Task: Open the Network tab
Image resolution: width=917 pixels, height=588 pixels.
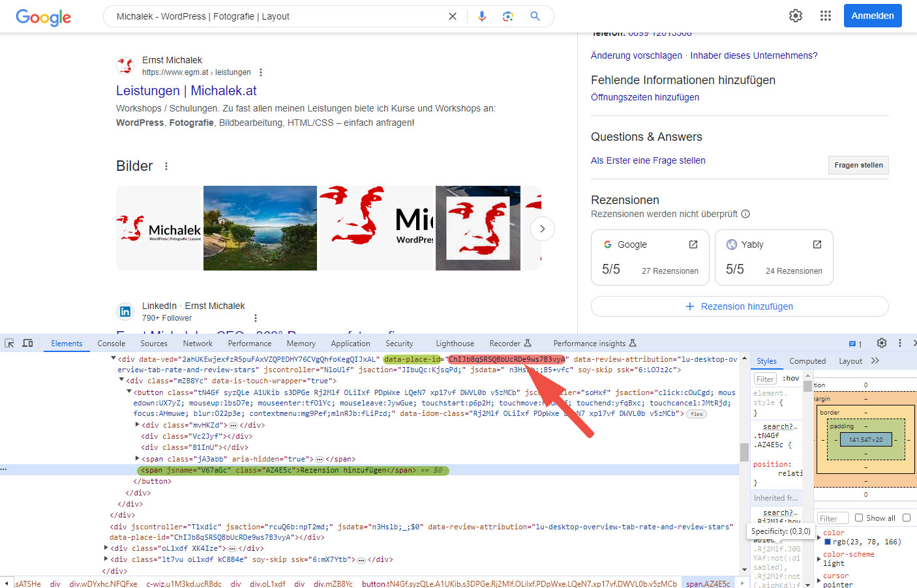Action: tap(198, 344)
